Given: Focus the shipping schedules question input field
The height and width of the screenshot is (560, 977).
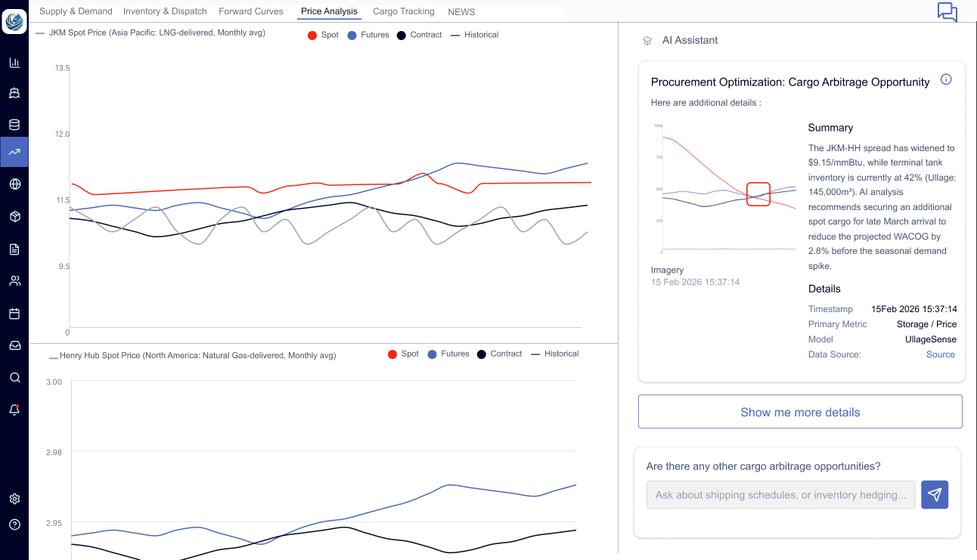Looking at the screenshot, I should (x=780, y=495).
